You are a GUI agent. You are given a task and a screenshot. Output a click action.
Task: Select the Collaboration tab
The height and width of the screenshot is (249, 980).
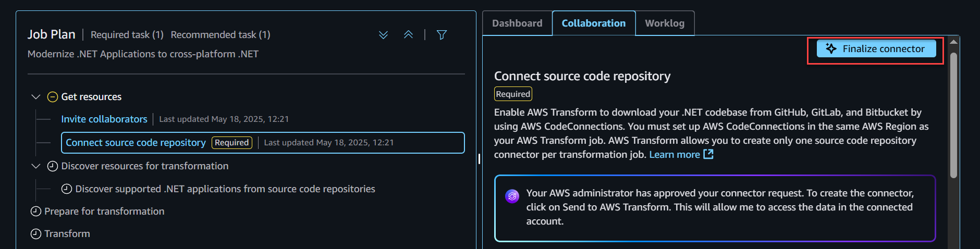pos(594,23)
